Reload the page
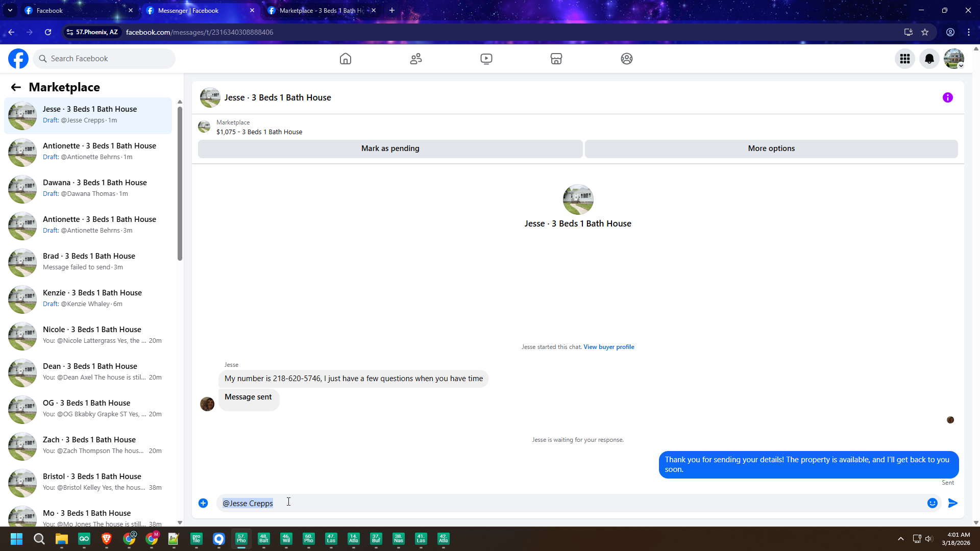 48,32
